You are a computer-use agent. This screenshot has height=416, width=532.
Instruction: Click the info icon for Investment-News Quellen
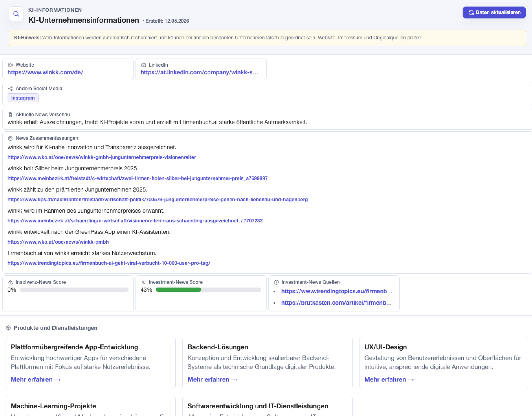276,282
